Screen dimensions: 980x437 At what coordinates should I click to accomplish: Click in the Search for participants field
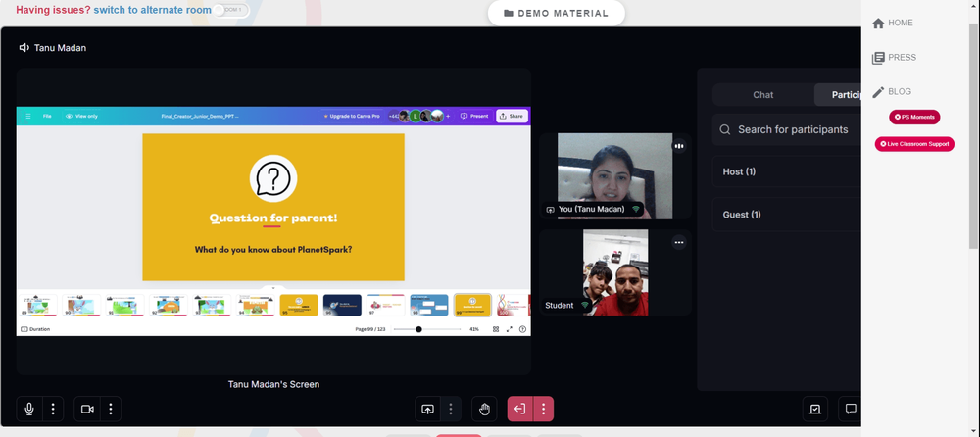click(x=787, y=129)
